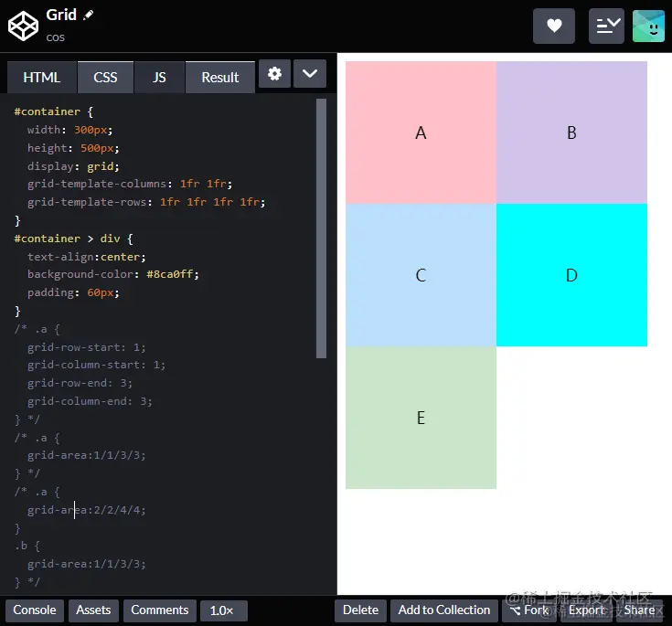Viewport: 672px width, 626px height.
Task: Click the purple B grid cell
Action: pos(571,133)
